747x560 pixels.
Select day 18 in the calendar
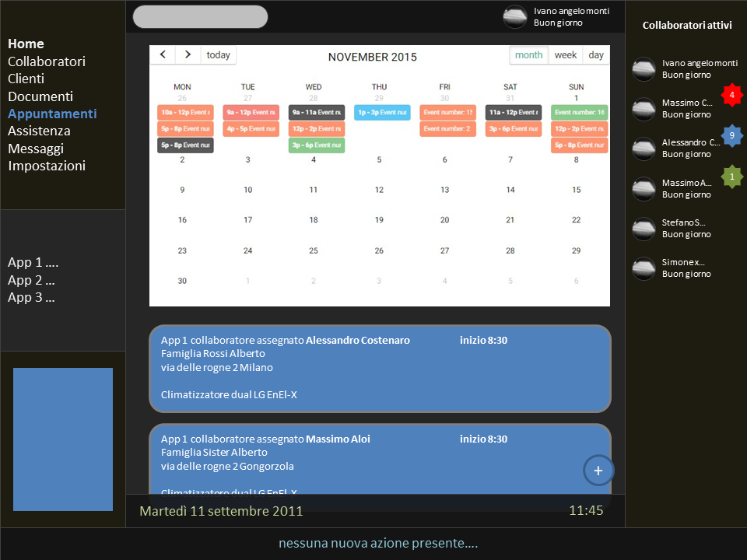(x=314, y=220)
